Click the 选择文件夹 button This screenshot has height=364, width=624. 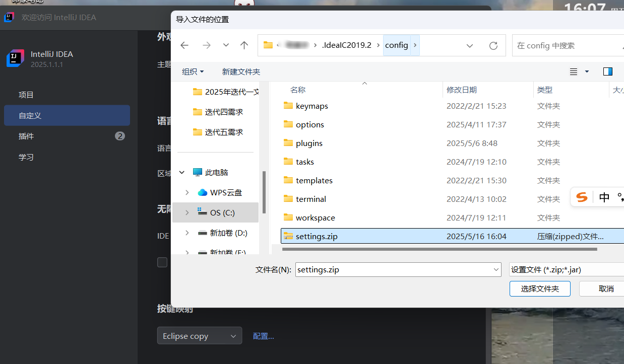540,288
